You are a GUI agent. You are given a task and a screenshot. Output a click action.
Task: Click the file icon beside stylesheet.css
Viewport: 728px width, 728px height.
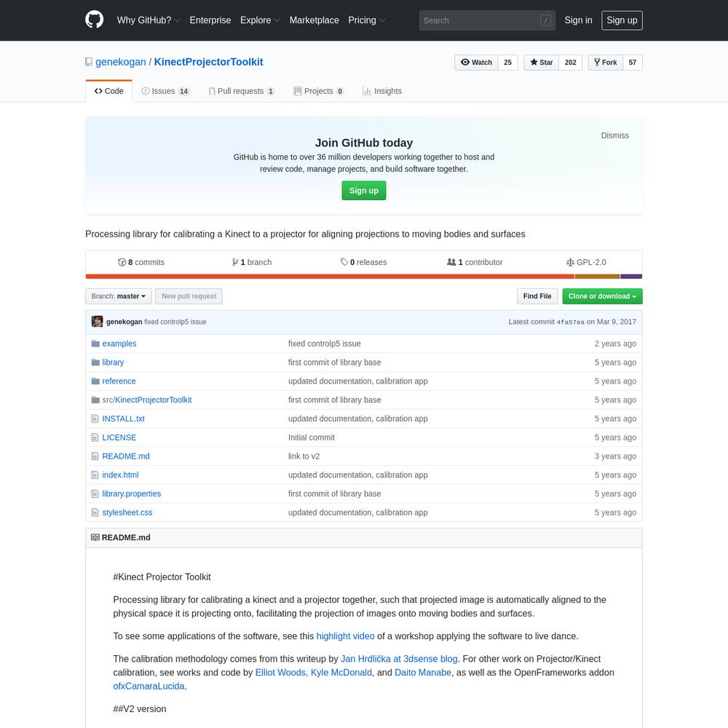(x=95, y=513)
